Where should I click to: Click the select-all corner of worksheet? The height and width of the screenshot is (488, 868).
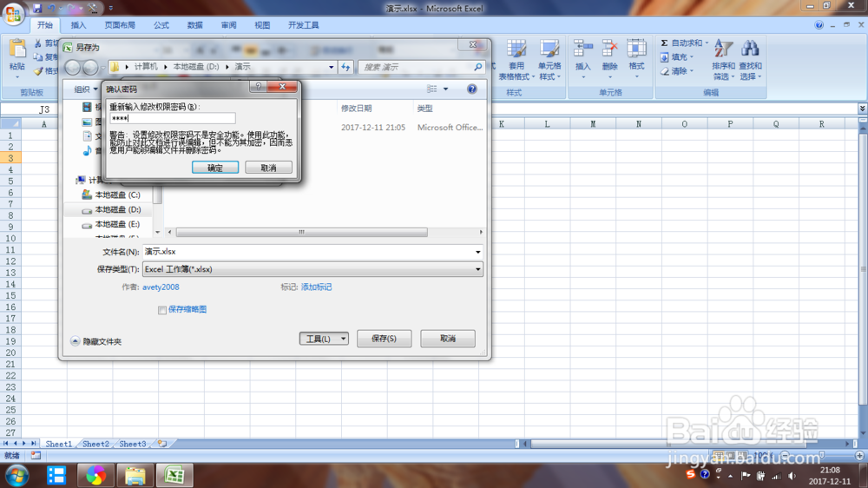point(10,123)
